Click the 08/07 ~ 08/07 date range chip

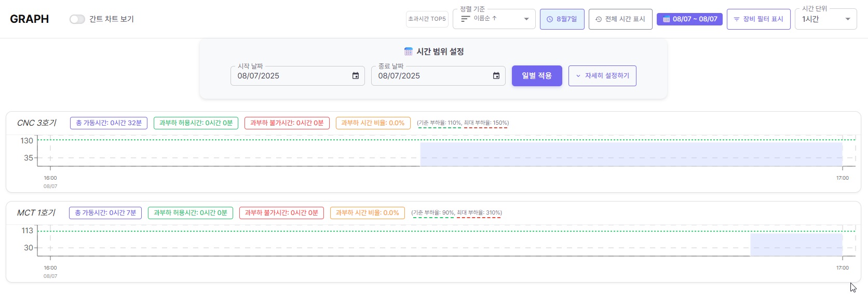689,19
